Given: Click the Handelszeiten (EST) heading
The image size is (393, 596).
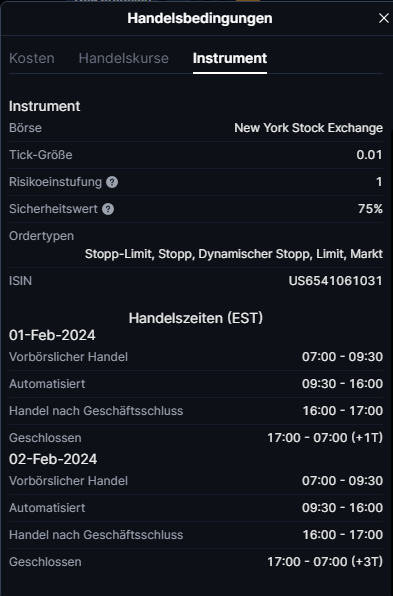Looking at the screenshot, I should click(196, 318).
